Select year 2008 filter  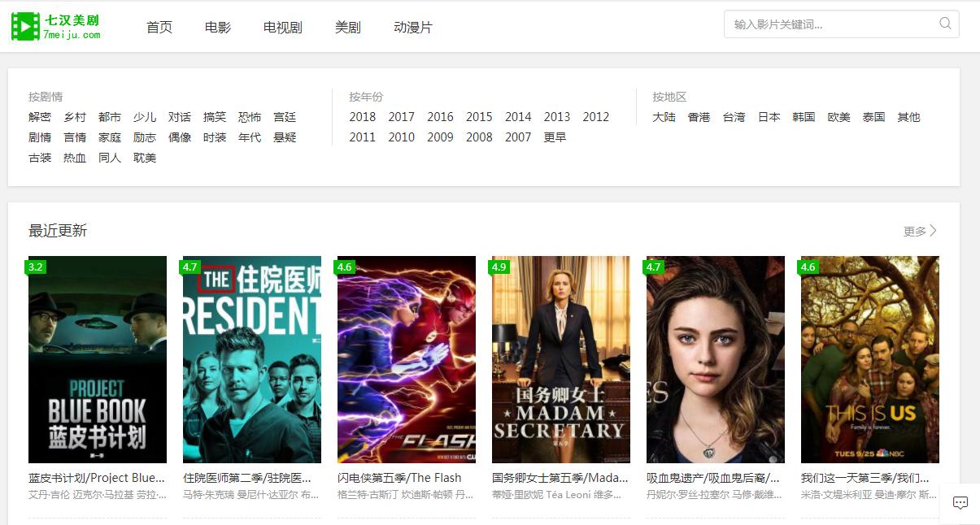coord(479,137)
